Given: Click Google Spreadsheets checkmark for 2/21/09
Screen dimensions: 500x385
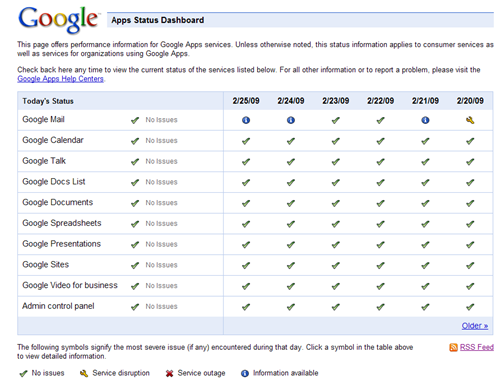Looking at the screenshot, I should [425, 224].
